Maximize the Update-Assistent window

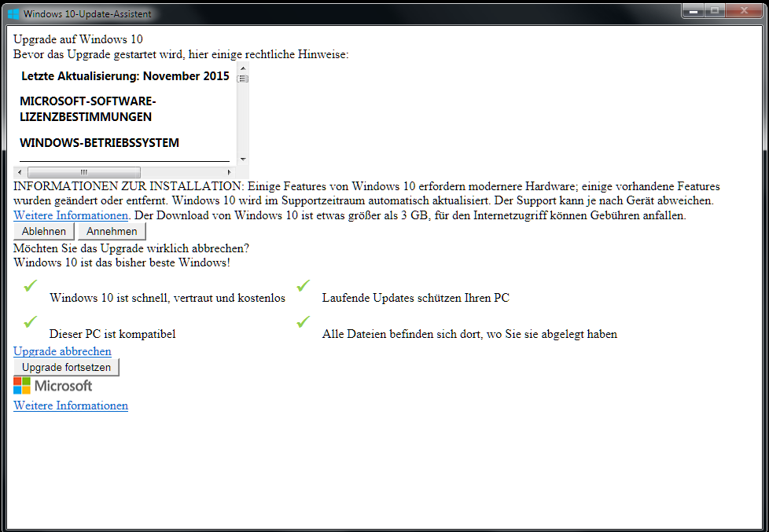pyautogui.click(x=715, y=10)
